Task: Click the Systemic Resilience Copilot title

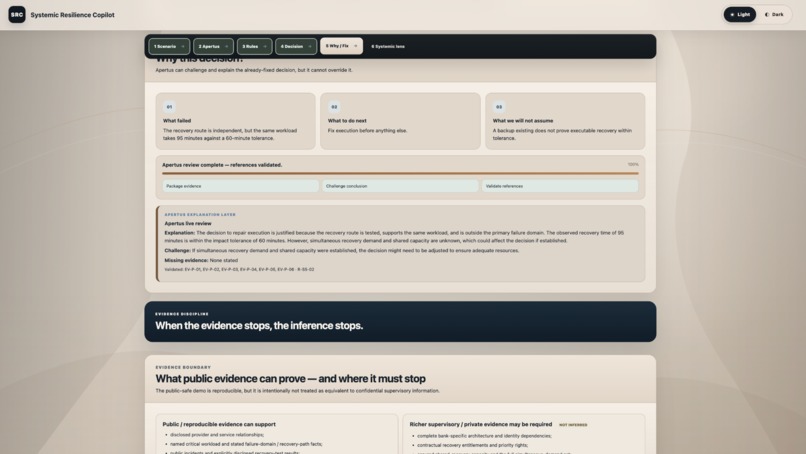Action: [x=72, y=15]
